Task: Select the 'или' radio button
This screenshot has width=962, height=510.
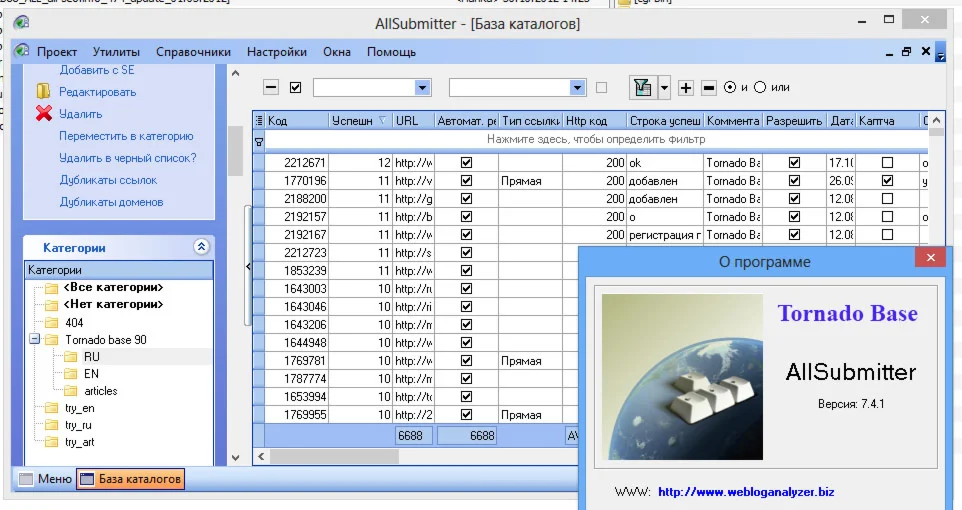Action: 760,88
